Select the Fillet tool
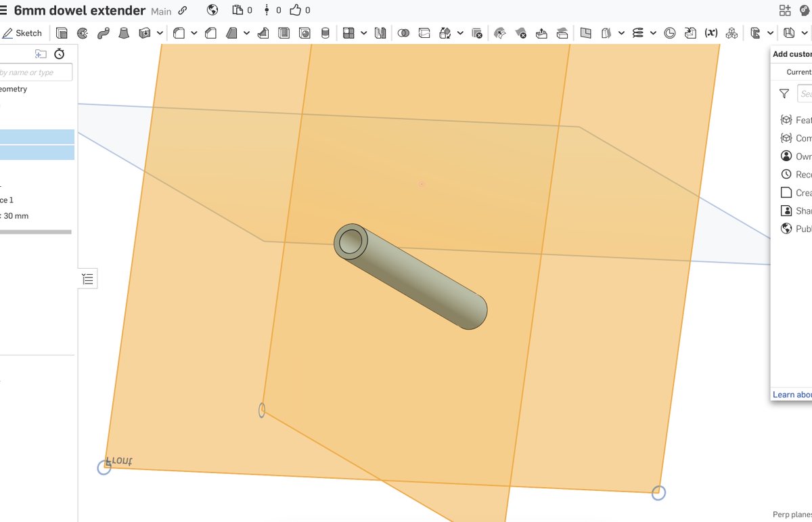Screen dimensions: 812x522 coord(179,32)
